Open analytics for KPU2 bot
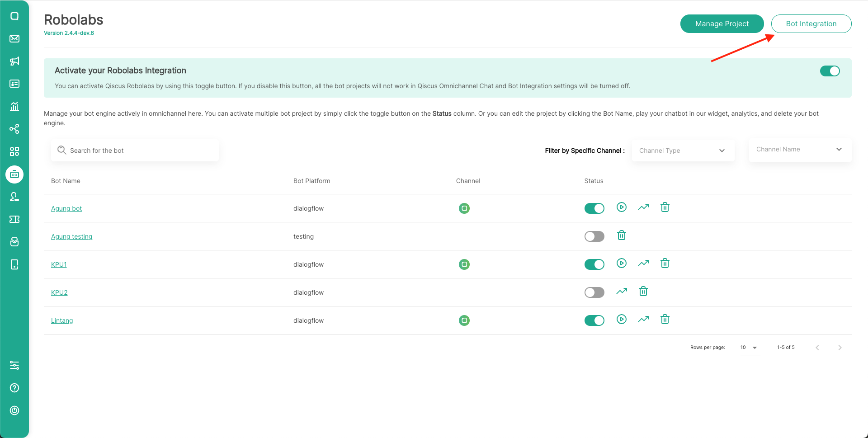Image resolution: width=868 pixels, height=438 pixels. [x=622, y=292]
